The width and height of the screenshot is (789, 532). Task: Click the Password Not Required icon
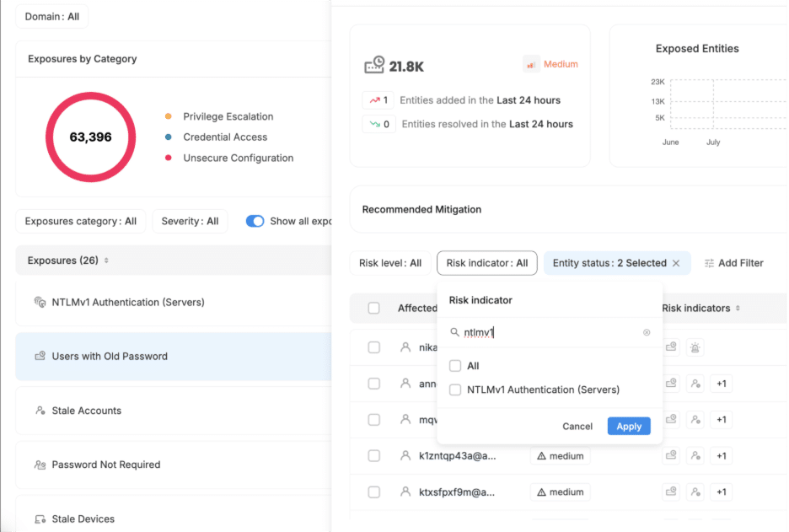click(x=40, y=465)
